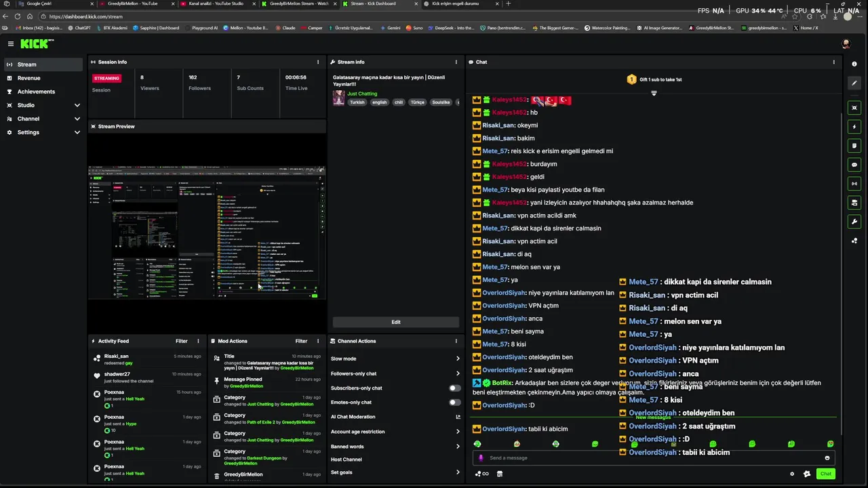Image resolution: width=868 pixels, height=488 pixels.
Task: Open the ChatGPT bookmark
Action: (x=79, y=28)
